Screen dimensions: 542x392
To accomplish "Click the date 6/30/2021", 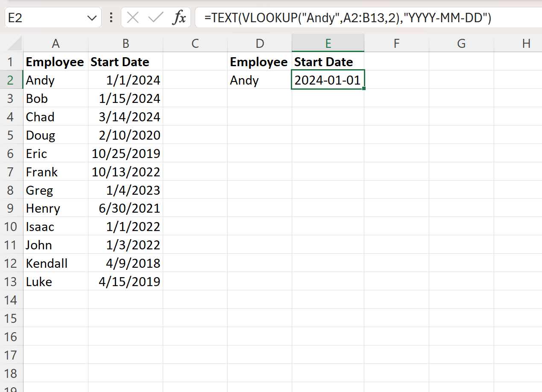I will coord(126,208).
